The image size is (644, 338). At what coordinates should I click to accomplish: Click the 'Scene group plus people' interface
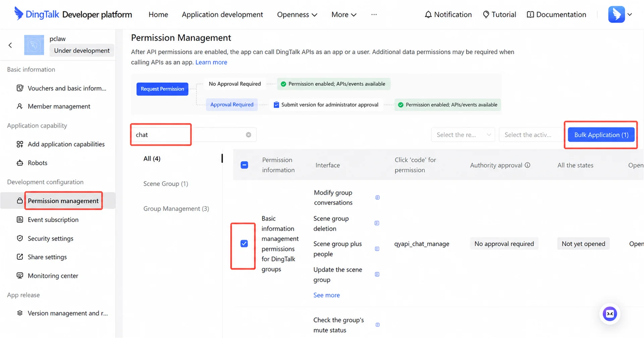tap(337, 249)
